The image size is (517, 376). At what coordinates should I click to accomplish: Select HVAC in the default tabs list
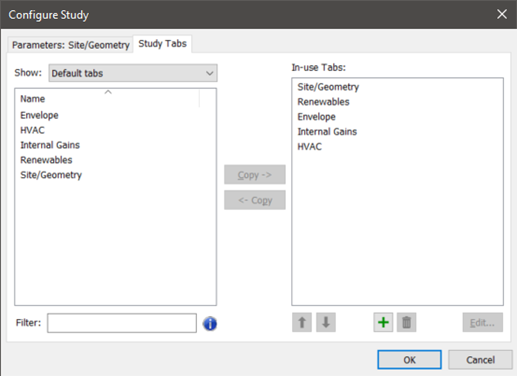pyautogui.click(x=32, y=130)
